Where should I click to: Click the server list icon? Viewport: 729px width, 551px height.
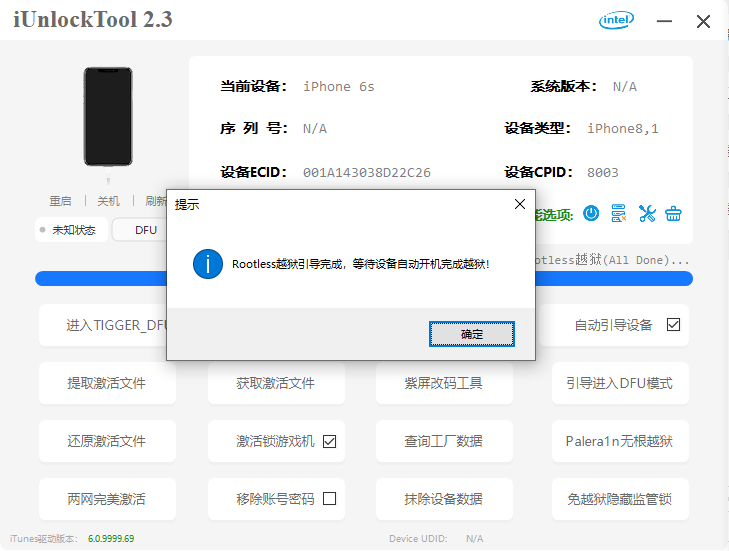pyautogui.click(x=618, y=213)
